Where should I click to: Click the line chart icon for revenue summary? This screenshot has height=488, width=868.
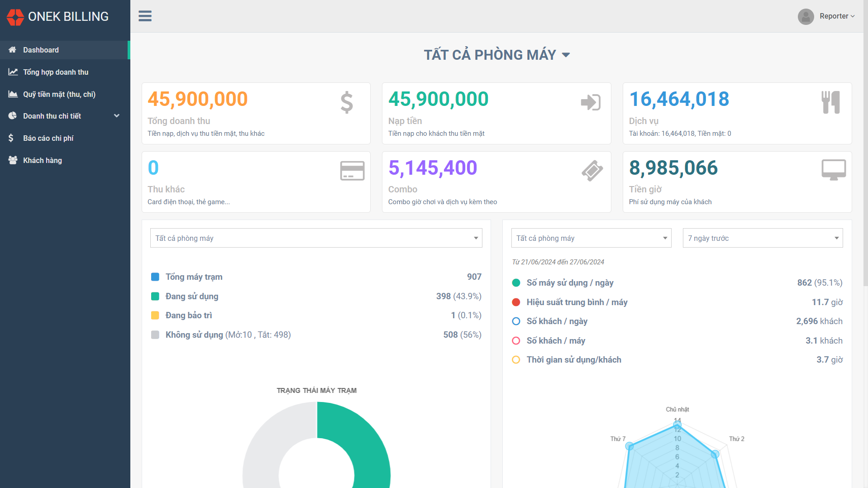[x=13, y=72]
